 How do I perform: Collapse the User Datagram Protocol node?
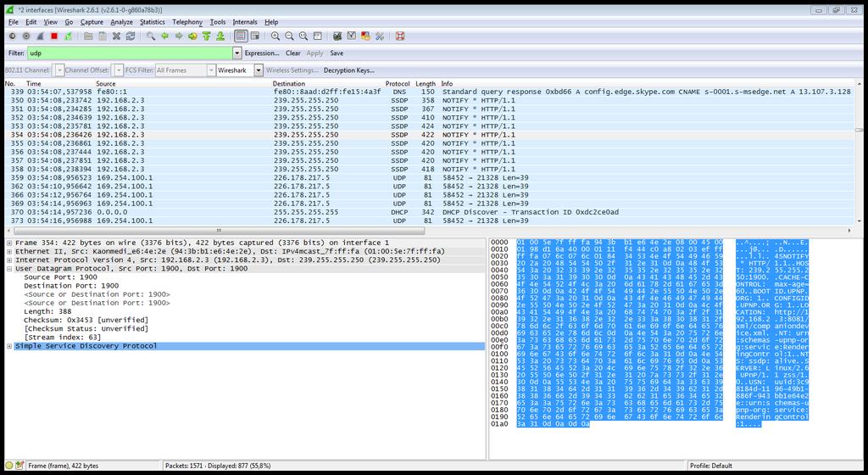coord(9,269)
